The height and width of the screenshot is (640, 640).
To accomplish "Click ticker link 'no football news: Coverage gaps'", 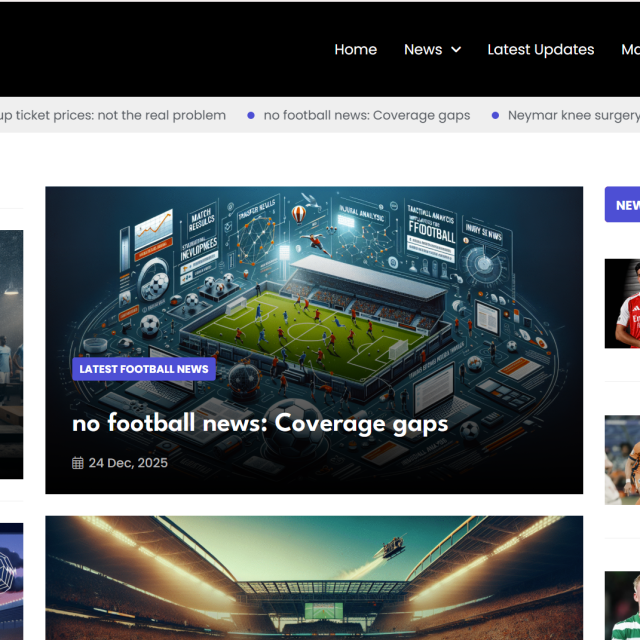I will 366,115.
